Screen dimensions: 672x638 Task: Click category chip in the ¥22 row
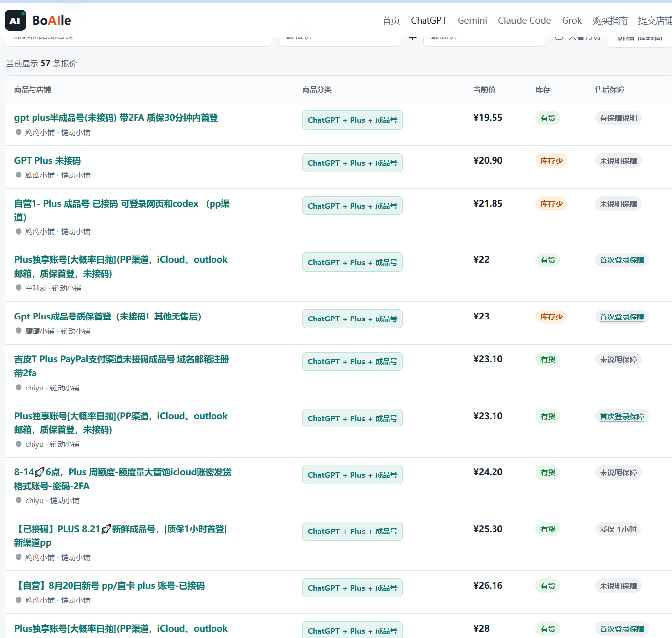[353, 262]
